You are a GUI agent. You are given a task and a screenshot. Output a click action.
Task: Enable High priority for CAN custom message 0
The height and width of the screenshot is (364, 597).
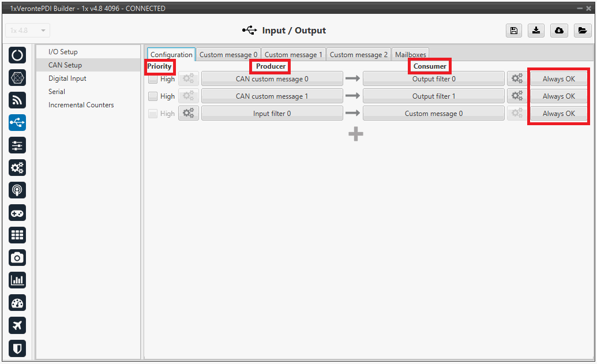click(153, 79)
